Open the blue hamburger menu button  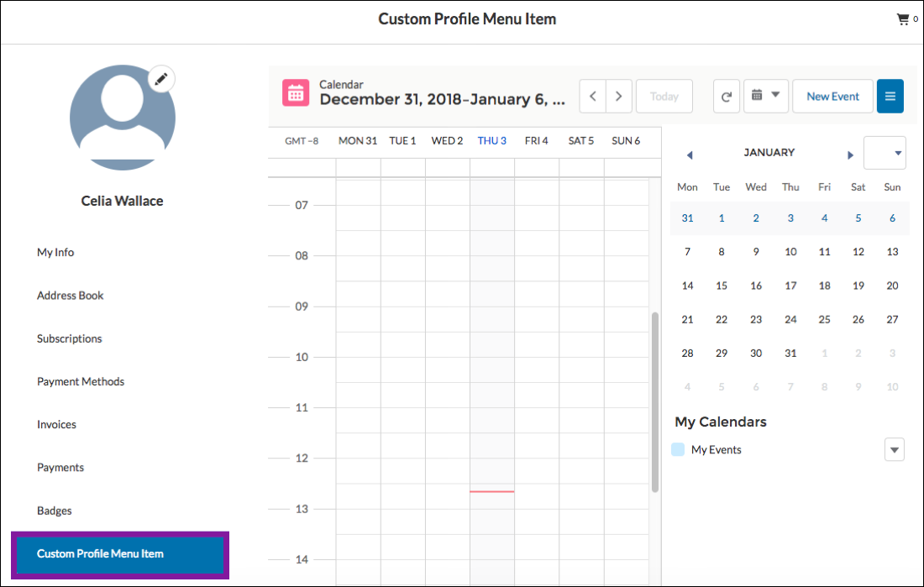click(890, 97)
